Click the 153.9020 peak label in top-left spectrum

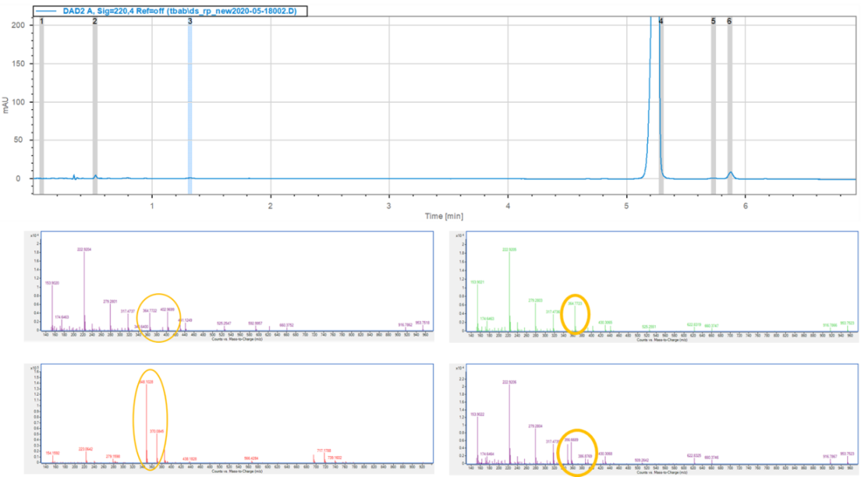click(51, 283)
